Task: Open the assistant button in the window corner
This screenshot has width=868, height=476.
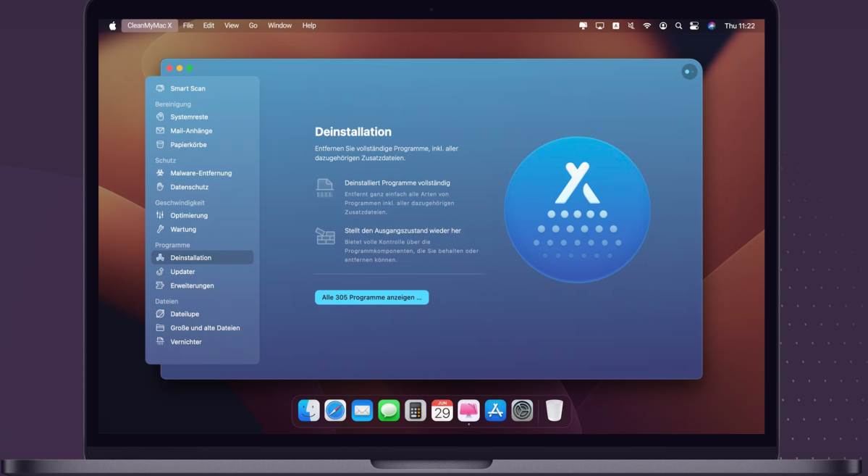Action: click(689, 72)
